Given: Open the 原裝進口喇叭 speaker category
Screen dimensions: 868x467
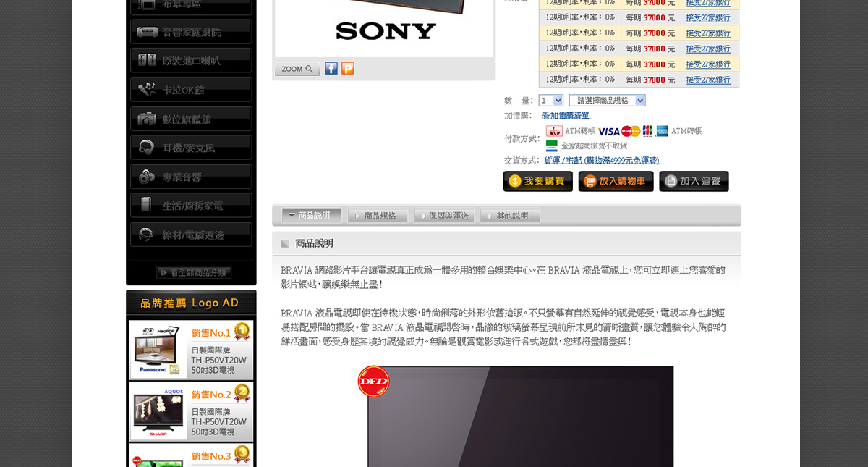Looking at the screenshot, I should [x=191, y=61].
